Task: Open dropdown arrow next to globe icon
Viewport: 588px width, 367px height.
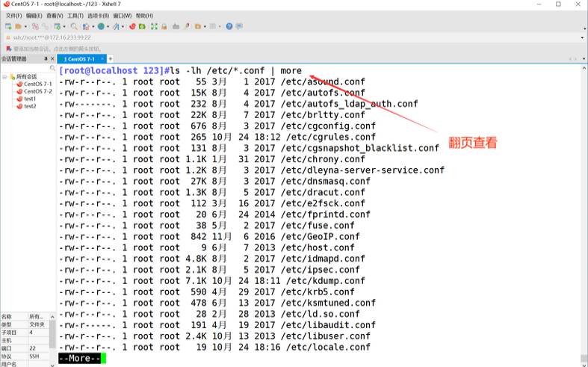Action: coord(108,27)
